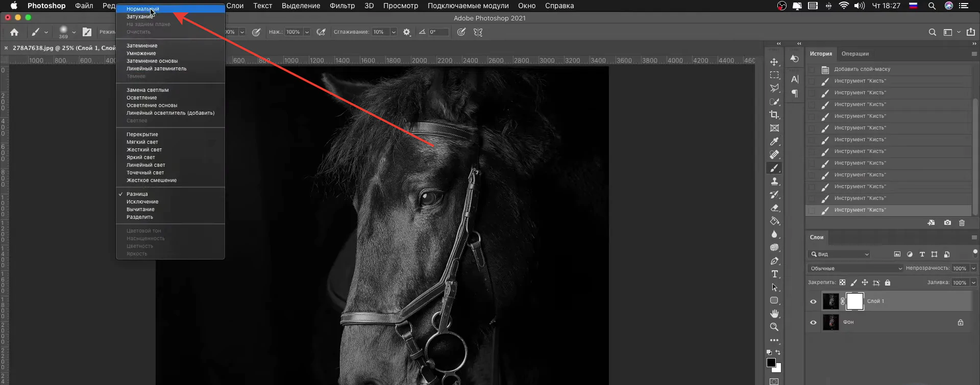Select the Frame tool

click(774, 128)
